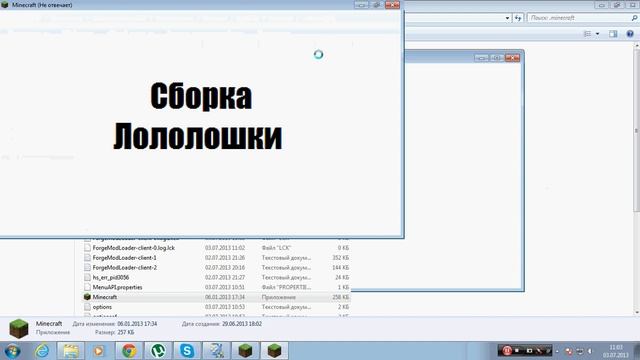Click the date 06.01.2013 17:34 in the Minecraft row

coord(225,297)
